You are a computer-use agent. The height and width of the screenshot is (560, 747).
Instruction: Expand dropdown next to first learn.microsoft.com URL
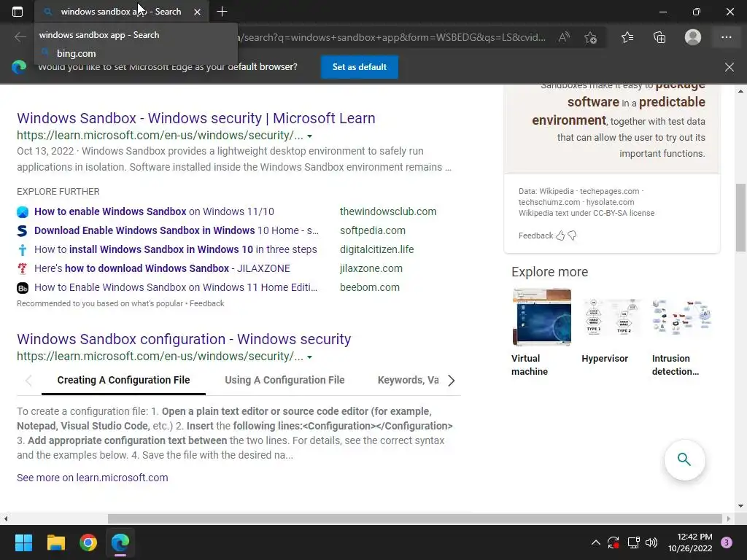(309, 136)
